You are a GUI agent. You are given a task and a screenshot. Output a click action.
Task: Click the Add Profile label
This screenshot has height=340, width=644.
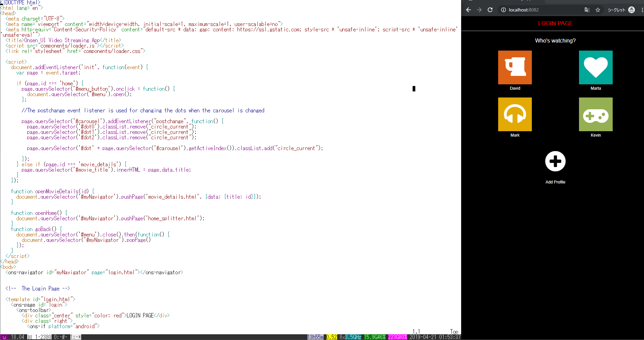pyautogui.click(x=555, y=182)
